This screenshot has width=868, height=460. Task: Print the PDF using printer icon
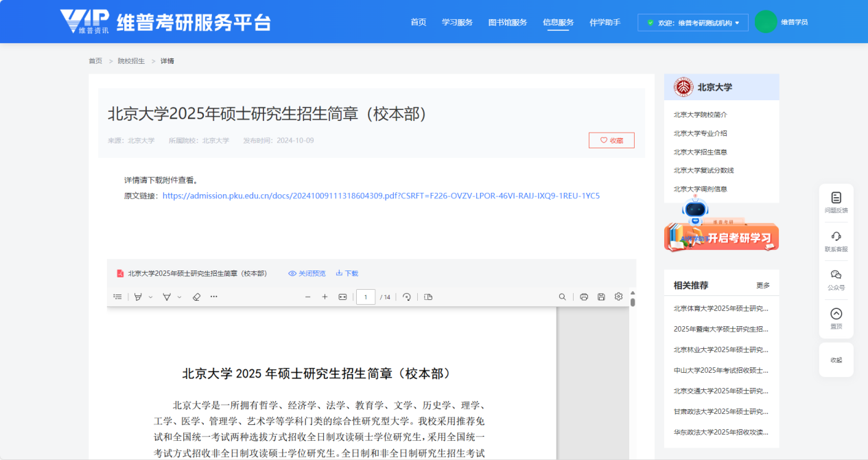point(584,297)
